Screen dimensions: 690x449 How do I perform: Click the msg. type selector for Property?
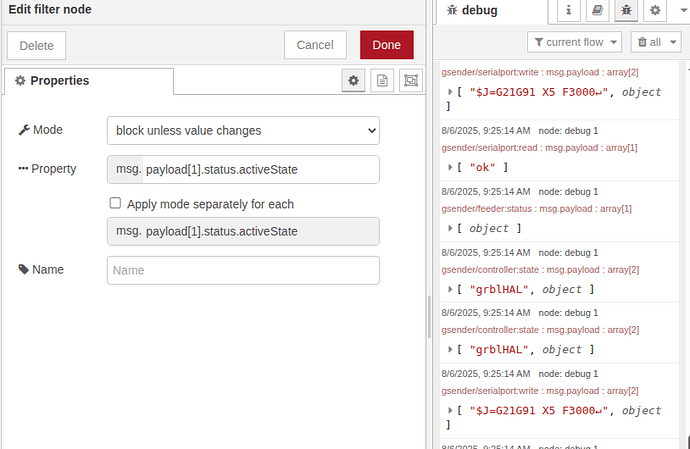coord(126,169)
